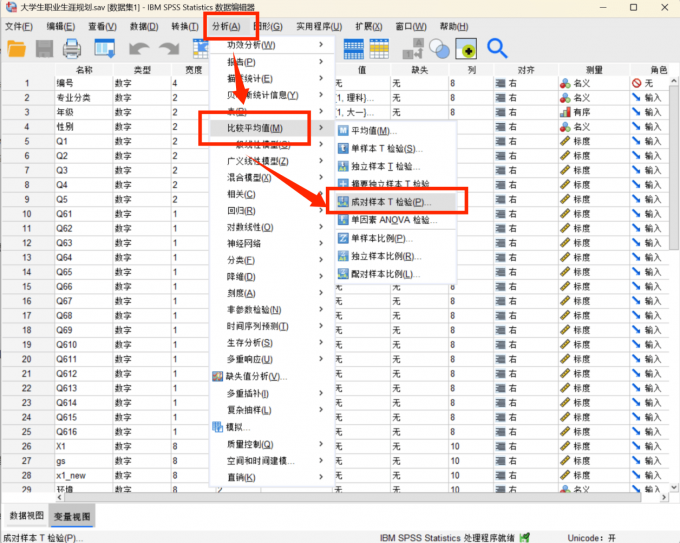Screen dimensions: 680x543
Task: Click the 无 role cell for 编号
Action: tap(650, 83)
